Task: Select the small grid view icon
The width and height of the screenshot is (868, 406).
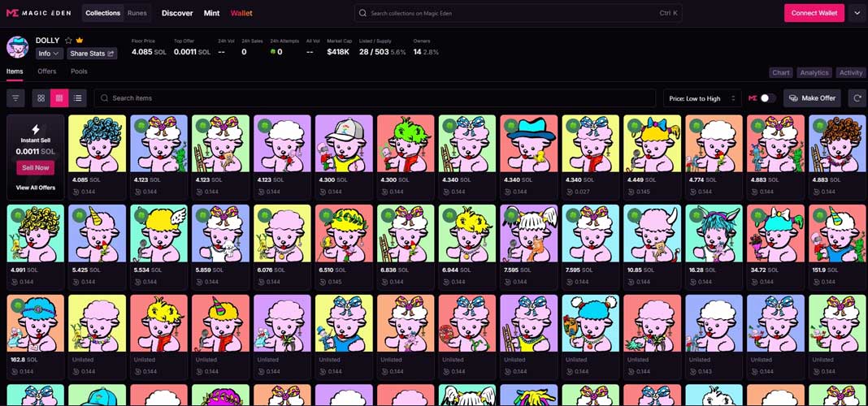Action: [59, 98]
